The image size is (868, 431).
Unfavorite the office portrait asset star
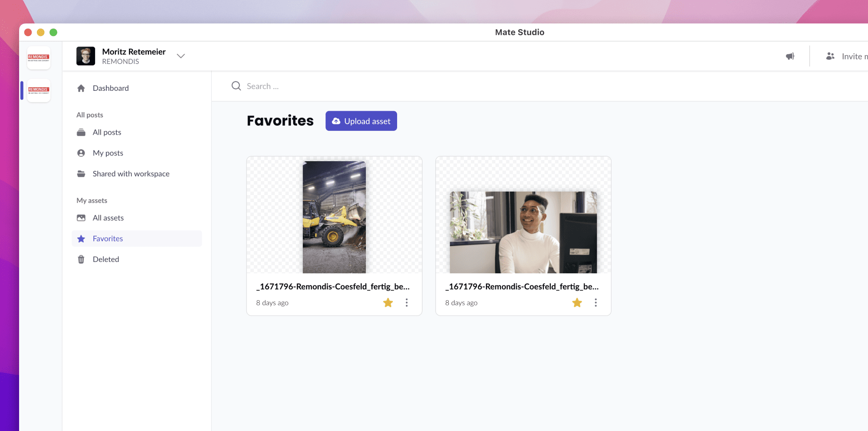pyautogui.click(x=577, y=302)
